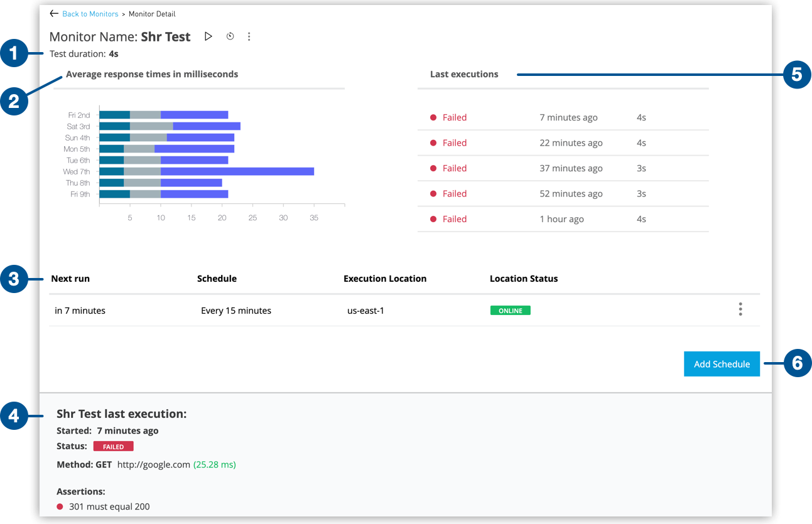Open schedule row three-dot options menu
The image size is (812, 524).
pos(740,309)
